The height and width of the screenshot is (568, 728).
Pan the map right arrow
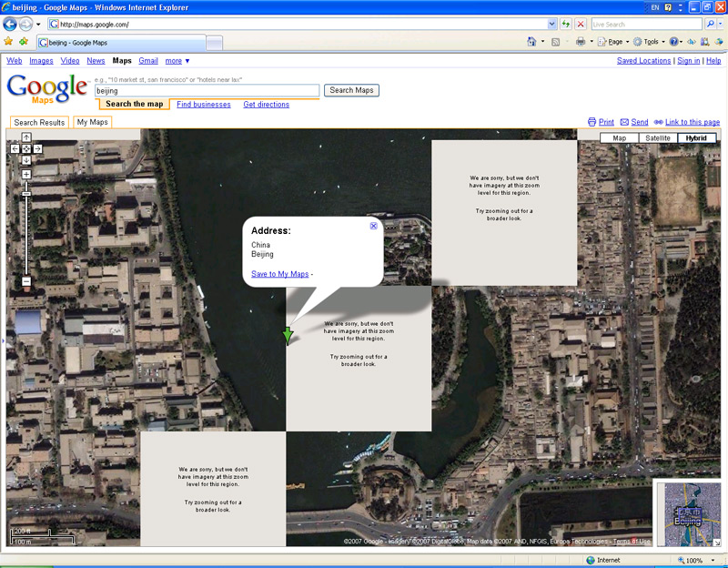point(38,148)
